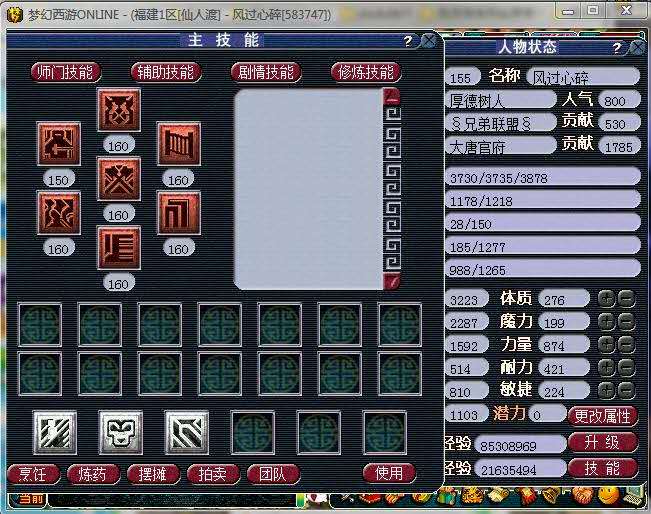Open help for the 人物状态 panel

[617, 47]
